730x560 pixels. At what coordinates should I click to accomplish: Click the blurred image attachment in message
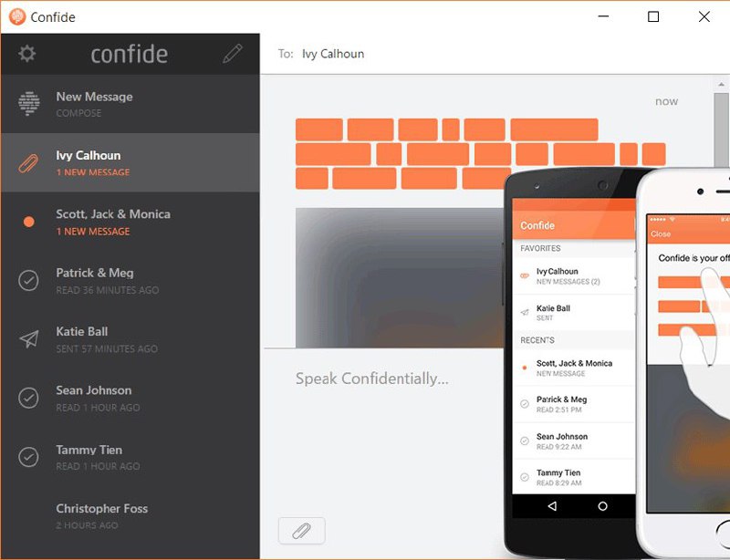[x=400, y=277]
